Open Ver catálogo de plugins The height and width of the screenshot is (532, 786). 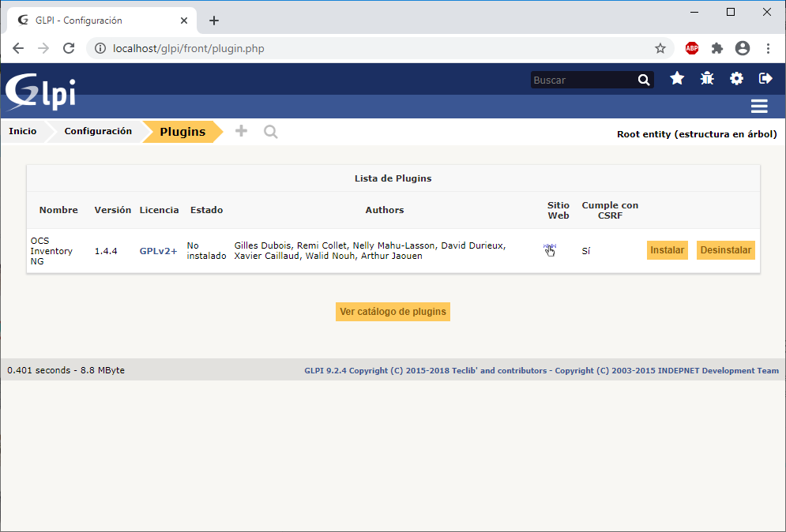(393, 312)
